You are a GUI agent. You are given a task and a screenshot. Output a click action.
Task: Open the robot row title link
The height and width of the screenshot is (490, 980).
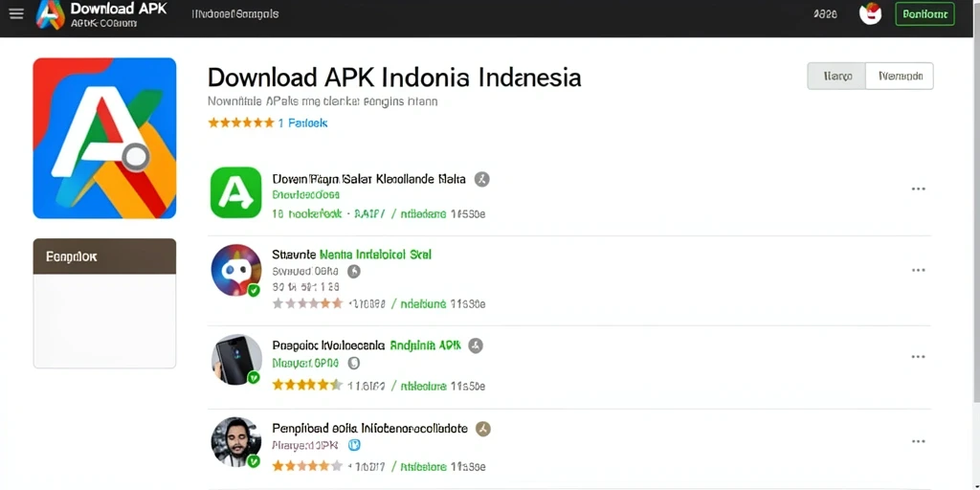351,255
